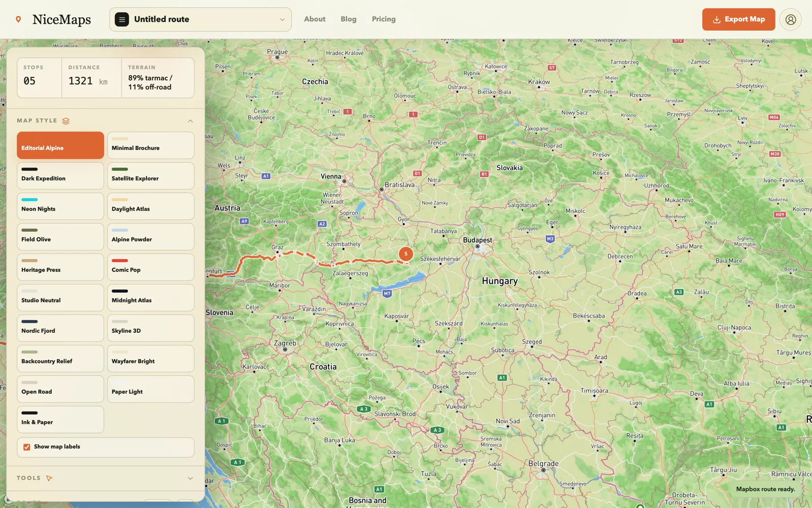The image size is (812, 508).
Task: Apply the Open Road style
Action: (60, 389)
